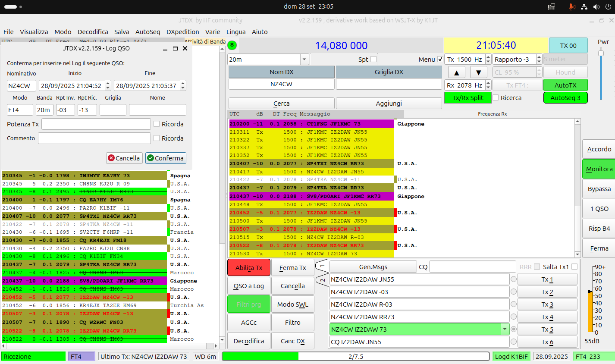615x364 pixels.
Task: Select message tab 1 of Tx messages
Action: pyautogui.click(x=322, y=266)
